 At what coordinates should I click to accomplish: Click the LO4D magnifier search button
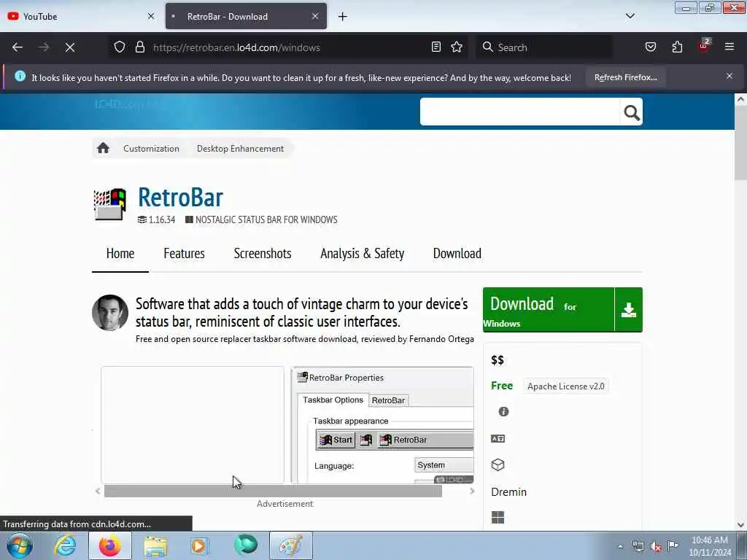pyautogui.click(x=632, y=112)
